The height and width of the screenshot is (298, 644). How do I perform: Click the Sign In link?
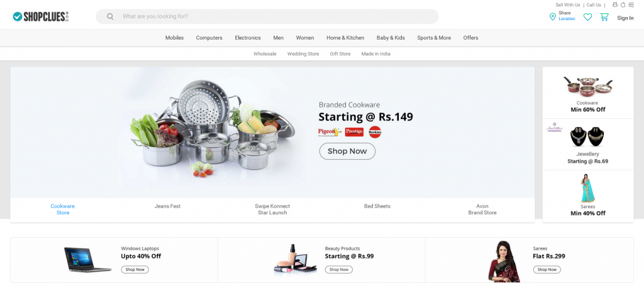(625, 18)
